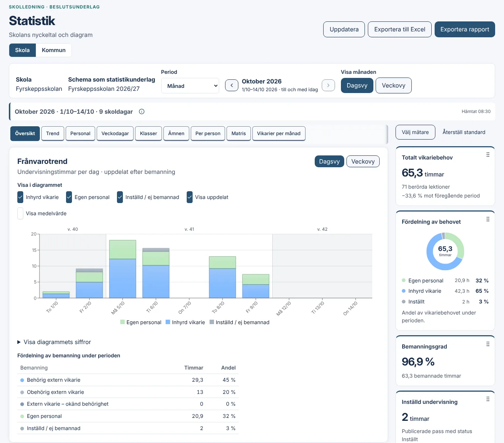Screen dimensions: 504x443
Task: Enable the Visa medelvärde checkbox
Action: pyautogui.click(x=20, y=213)
